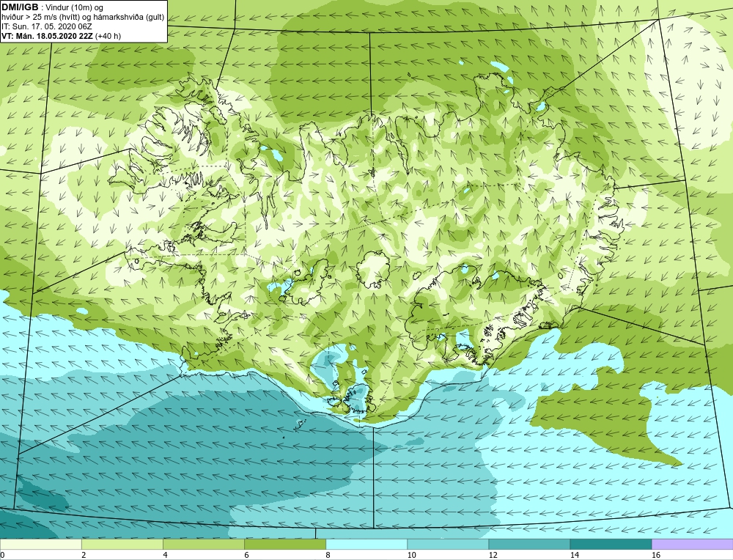This screenshot has height=560, width=733.
Task: Pick the legend swatch between 10 and 12
Action: tap(447, 544)
